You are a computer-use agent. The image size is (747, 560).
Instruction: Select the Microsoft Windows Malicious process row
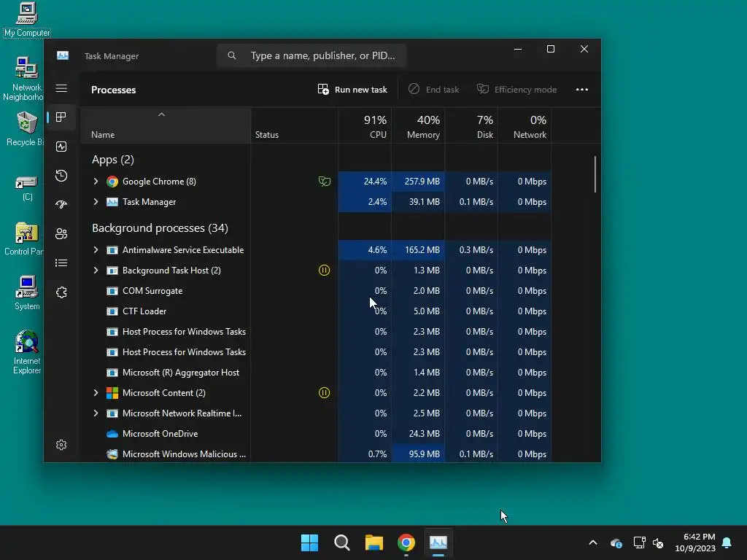316,454
